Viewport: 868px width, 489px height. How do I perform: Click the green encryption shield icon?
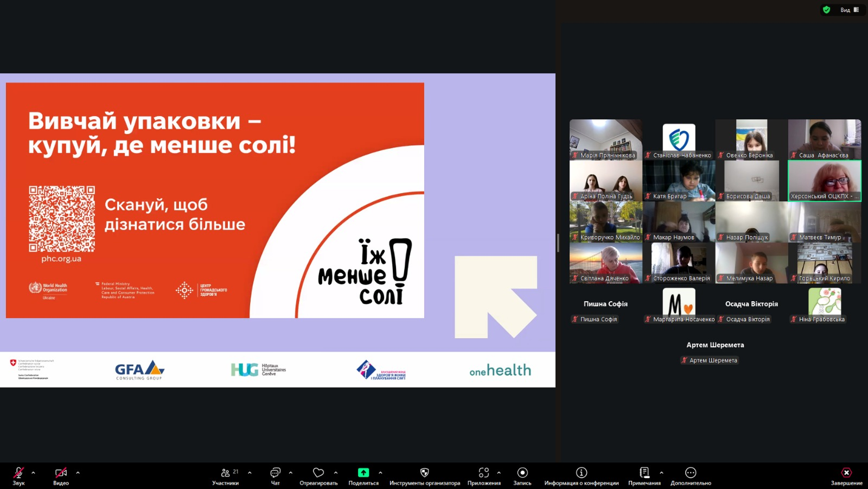coord(826,10)
